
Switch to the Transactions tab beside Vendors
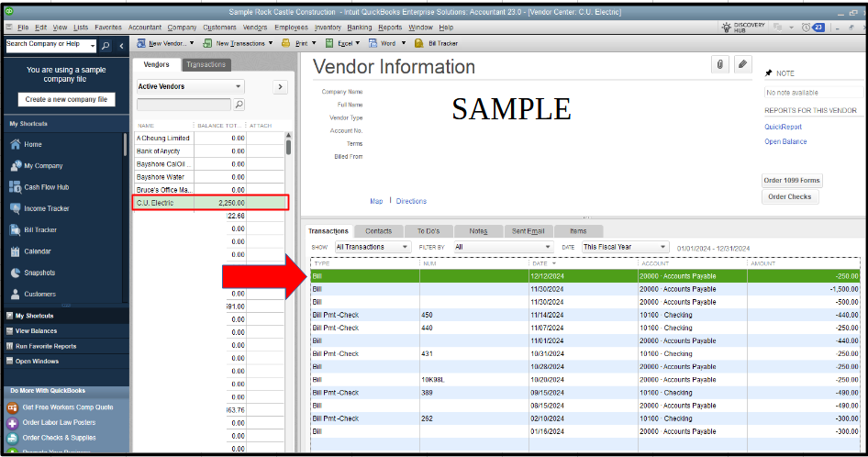(206, 65)
